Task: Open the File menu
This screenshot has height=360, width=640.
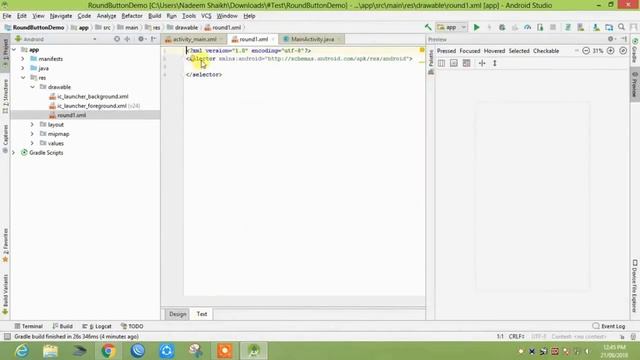Action: [x=7, y=16]
